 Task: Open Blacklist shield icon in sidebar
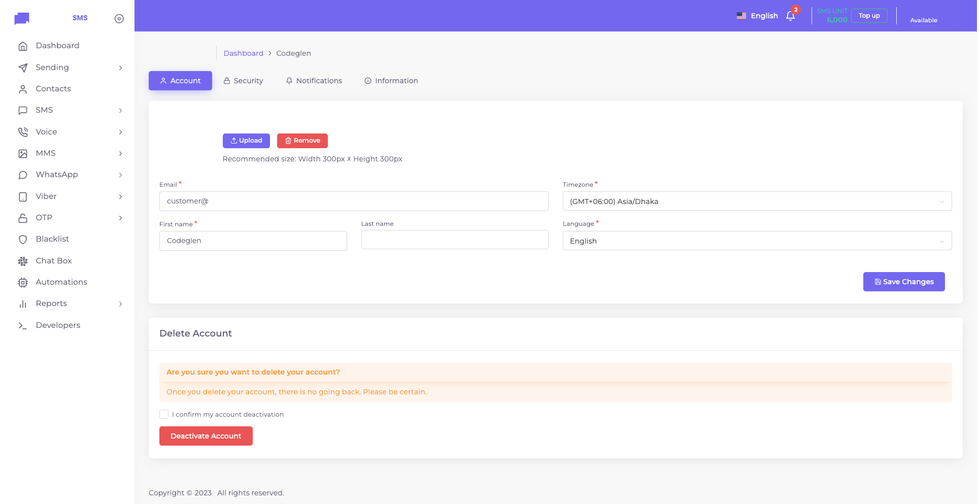click(x=23, y=240)
